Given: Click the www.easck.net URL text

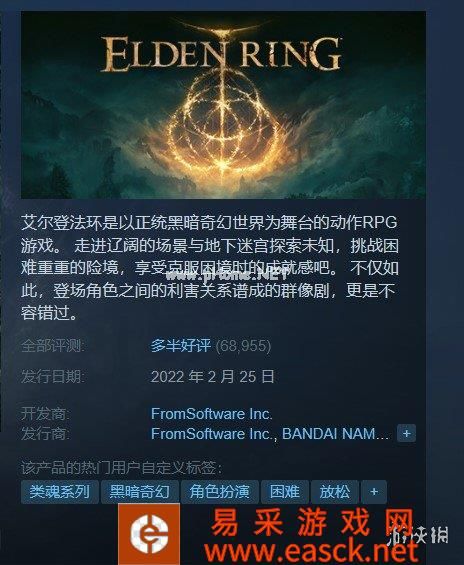Looking at the screenshot, I should (312, 552).
